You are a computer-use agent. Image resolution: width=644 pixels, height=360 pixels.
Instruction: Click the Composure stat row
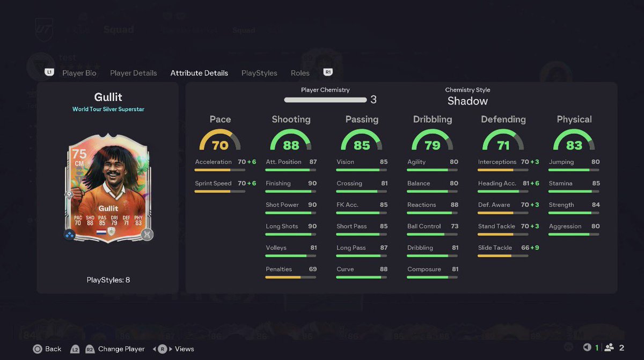coord(433,271)
